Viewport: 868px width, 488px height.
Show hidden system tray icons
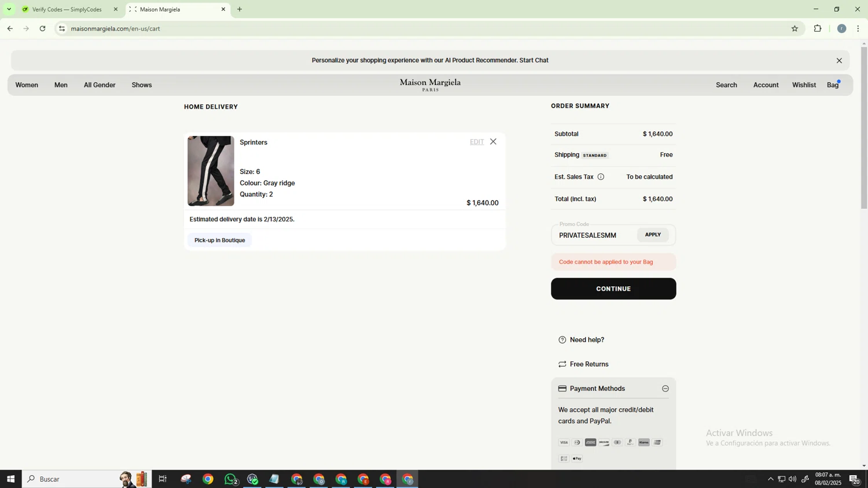click(770, 479)
